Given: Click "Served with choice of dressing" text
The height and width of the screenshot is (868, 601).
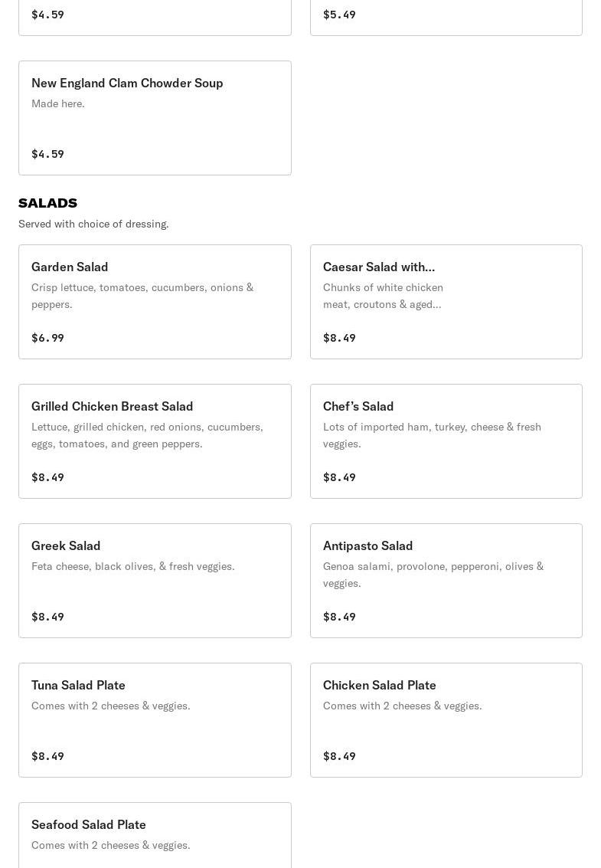Looking at the screenshot, I should tap(93, 224).
